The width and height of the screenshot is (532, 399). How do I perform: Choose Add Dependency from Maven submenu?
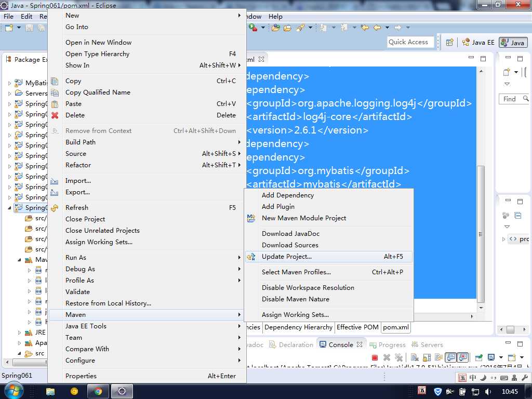click(x=329, y=195)
